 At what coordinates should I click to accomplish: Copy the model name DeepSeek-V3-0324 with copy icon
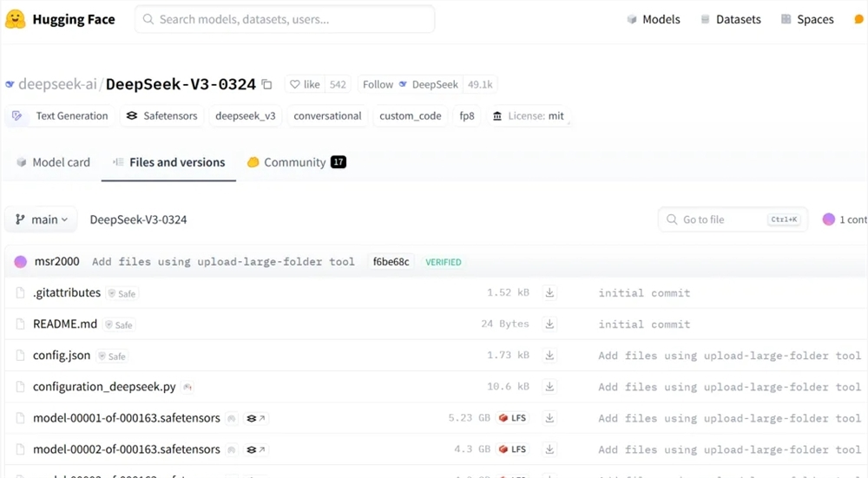[x=266, y=84]
